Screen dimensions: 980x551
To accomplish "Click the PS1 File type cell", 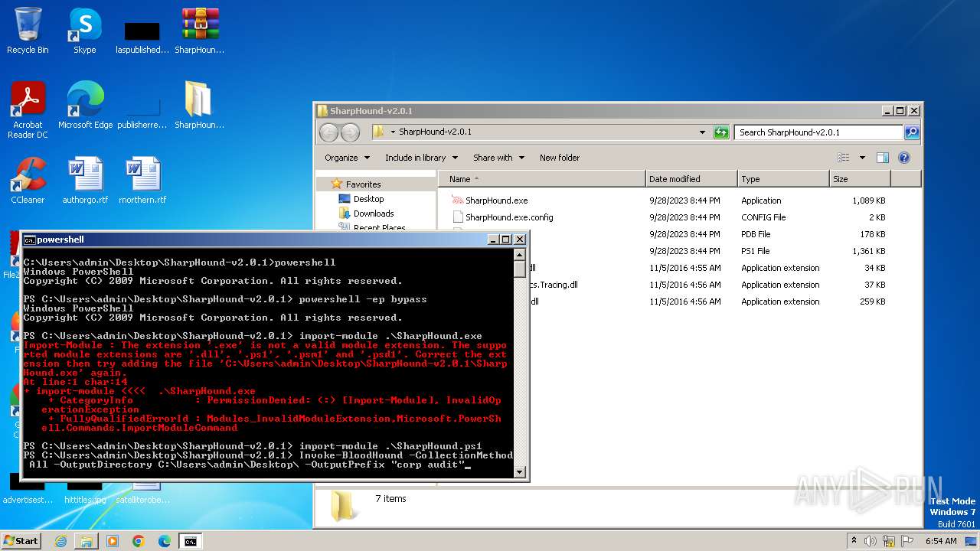I will (755, 251).
